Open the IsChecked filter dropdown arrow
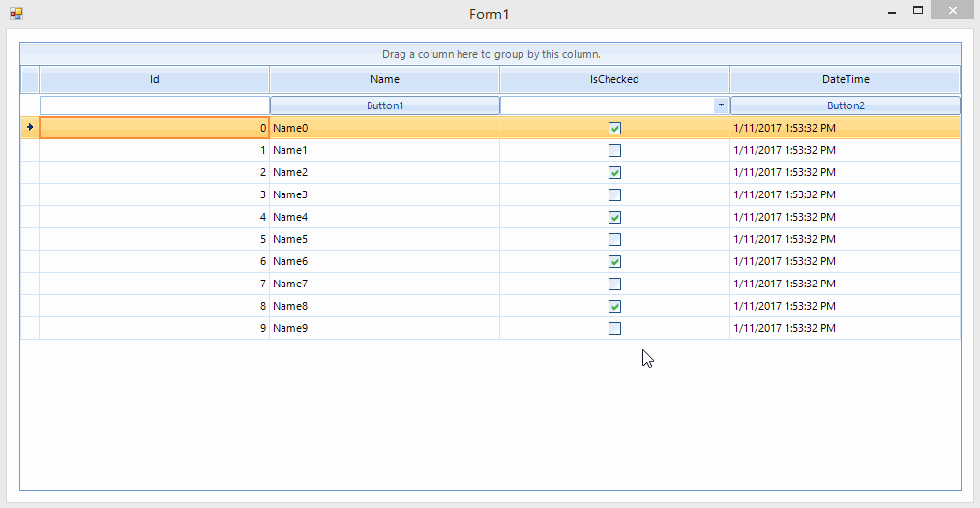The width and height of the screenshot is (980, 508). pyautogui.click(x=721, y=105)
